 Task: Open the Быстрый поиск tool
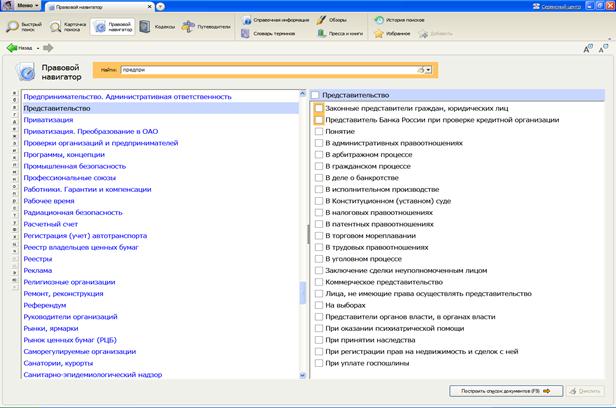[24, 27]
